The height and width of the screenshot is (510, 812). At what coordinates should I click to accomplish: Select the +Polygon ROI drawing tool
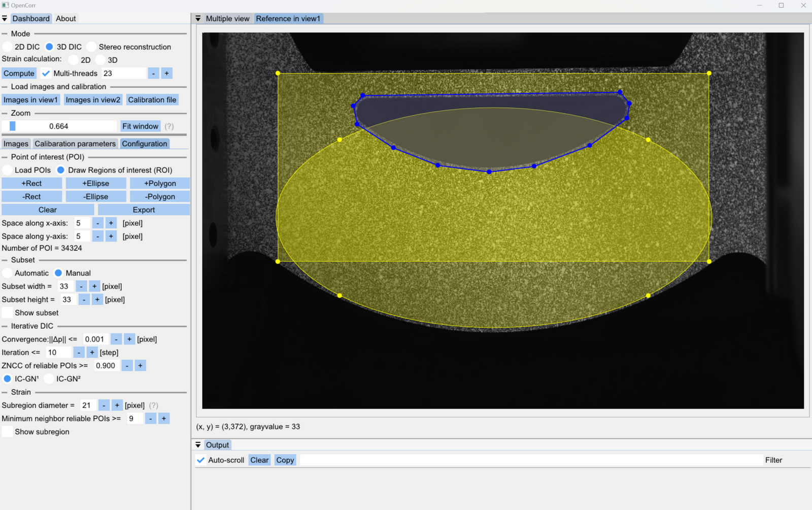pos(159,183)
